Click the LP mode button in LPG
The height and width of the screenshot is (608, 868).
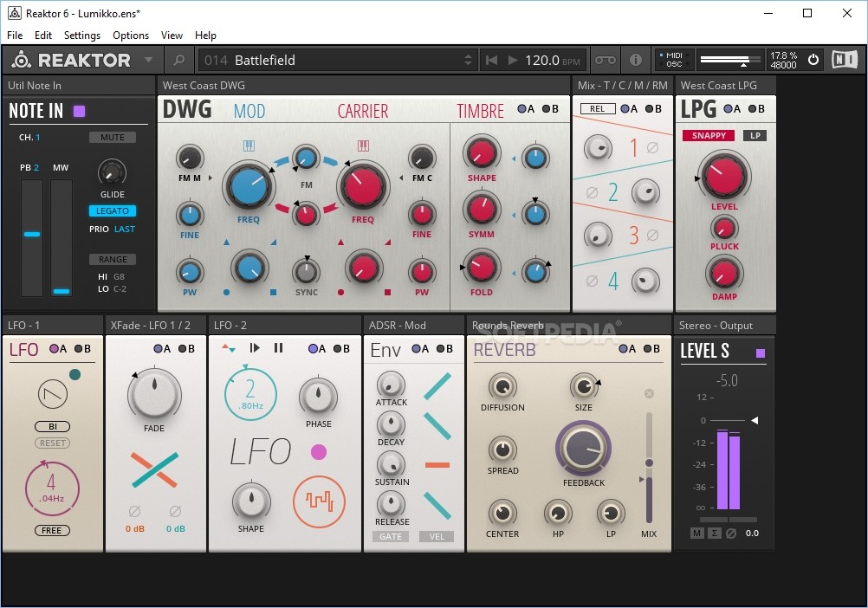tap(755, 135)
